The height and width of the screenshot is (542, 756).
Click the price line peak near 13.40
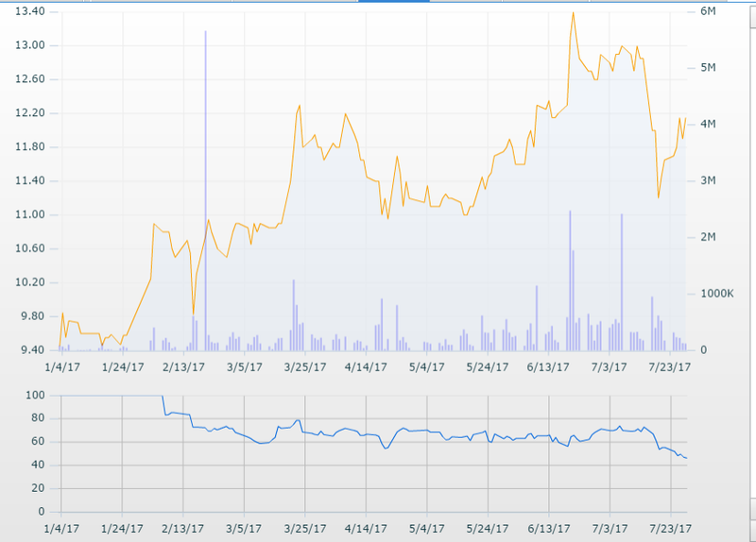click(x=574, y=12)
